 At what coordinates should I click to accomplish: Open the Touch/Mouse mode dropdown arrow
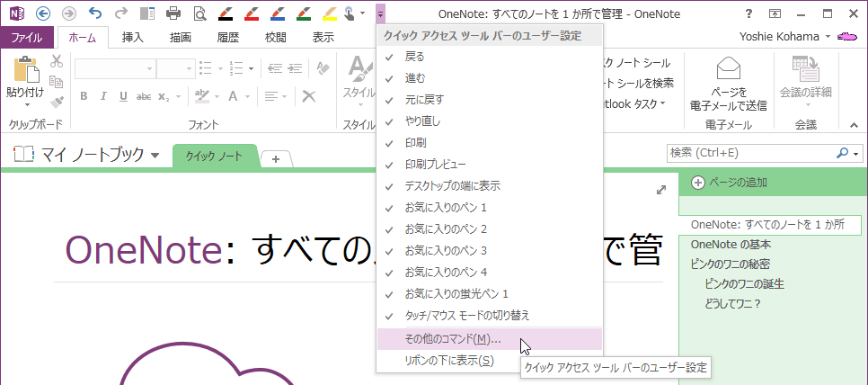coord(363,13)
